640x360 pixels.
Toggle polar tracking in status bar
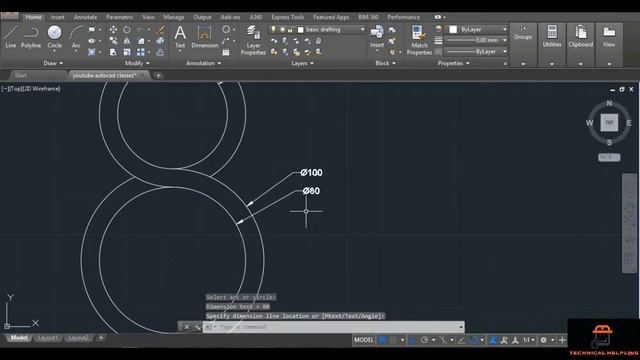click(x=424, y=340)
